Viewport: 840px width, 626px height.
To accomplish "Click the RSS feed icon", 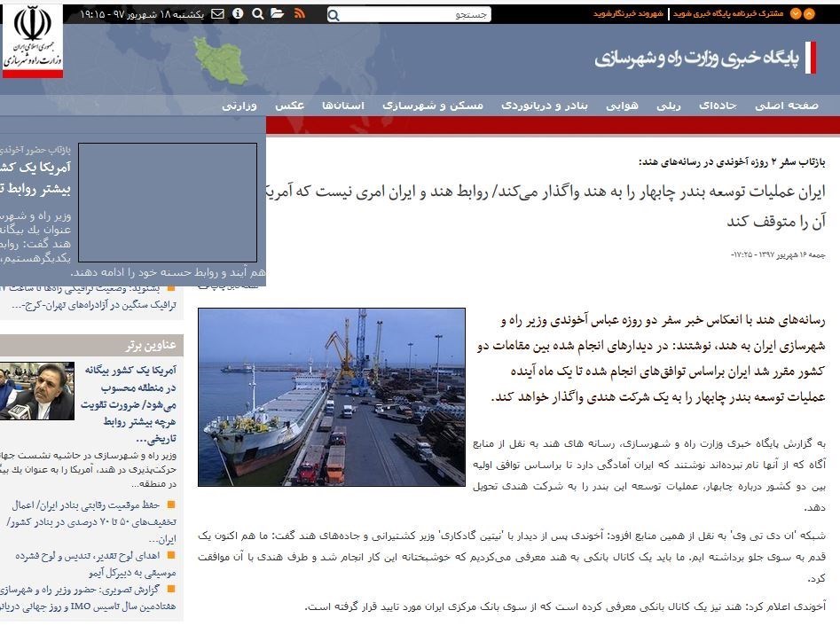I will pyautogui.click(x=300, y=14).
